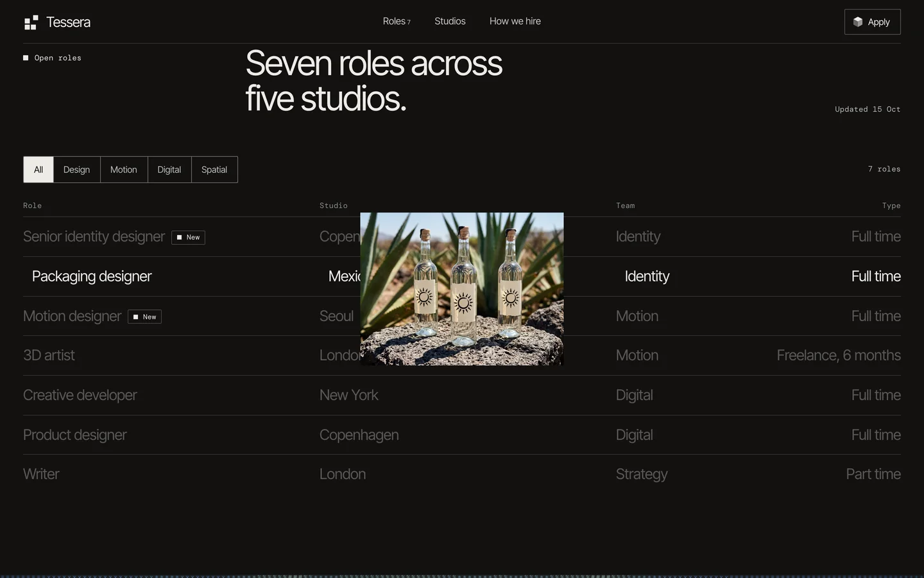Click the Studio column header
The height and width of the screenshot is (578, 924).
point(334,206)
